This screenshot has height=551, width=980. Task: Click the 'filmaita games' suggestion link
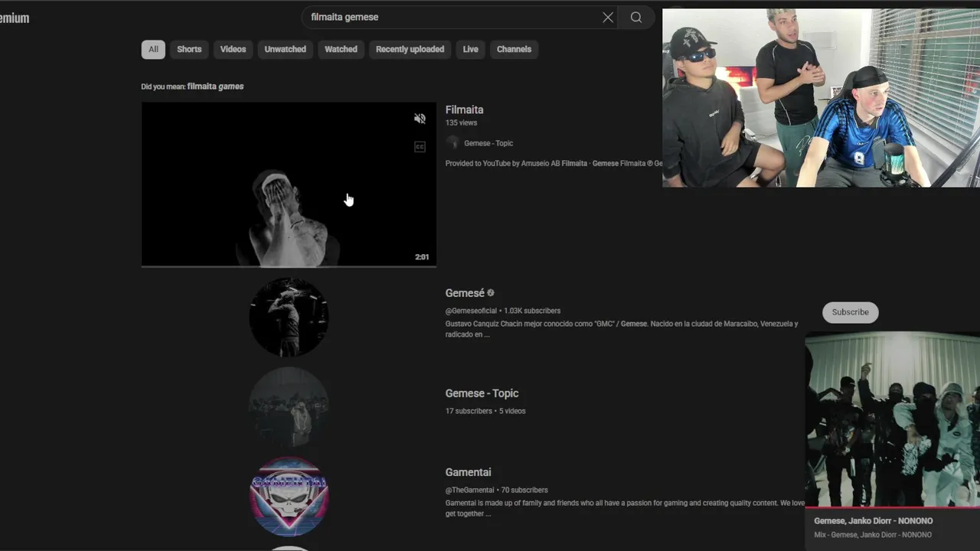click(215, 86)
